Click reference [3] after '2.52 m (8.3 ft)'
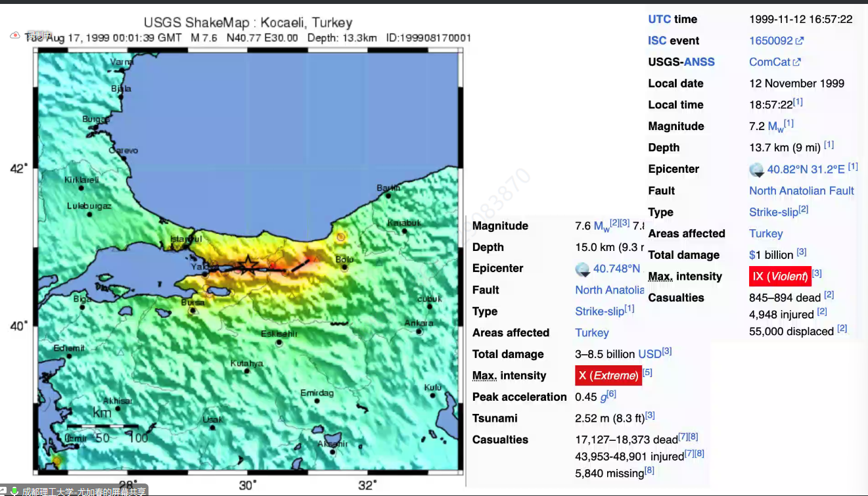The height and width of the screenshot is (496, 868). (x=651, y=416)
